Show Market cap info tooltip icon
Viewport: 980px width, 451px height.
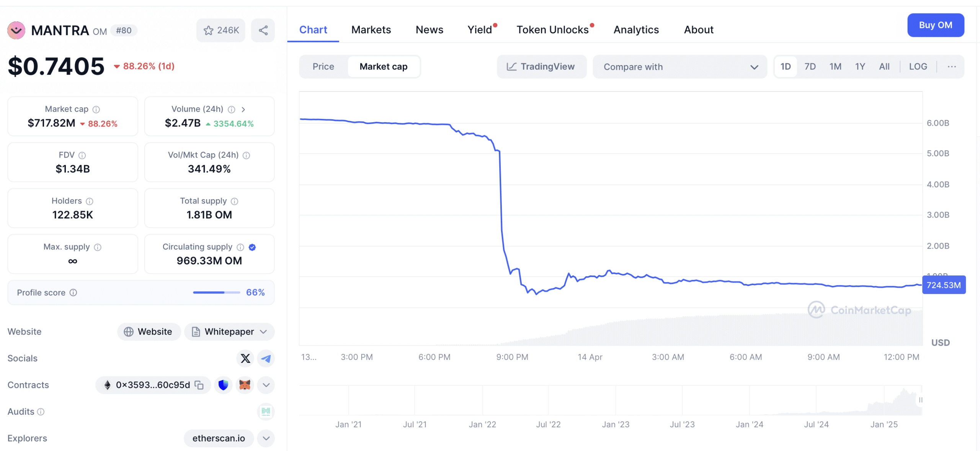[x=96, y=110]
